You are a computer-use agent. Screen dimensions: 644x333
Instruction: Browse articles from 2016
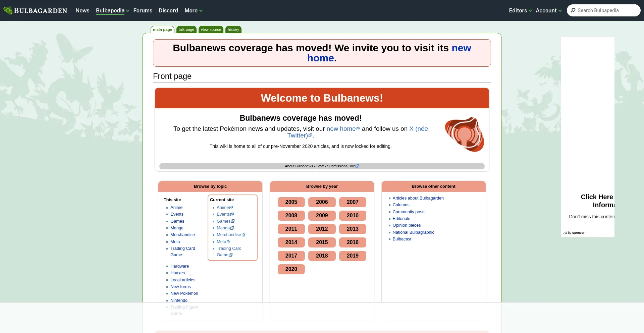pyautogui.click(x=353, y=242)
